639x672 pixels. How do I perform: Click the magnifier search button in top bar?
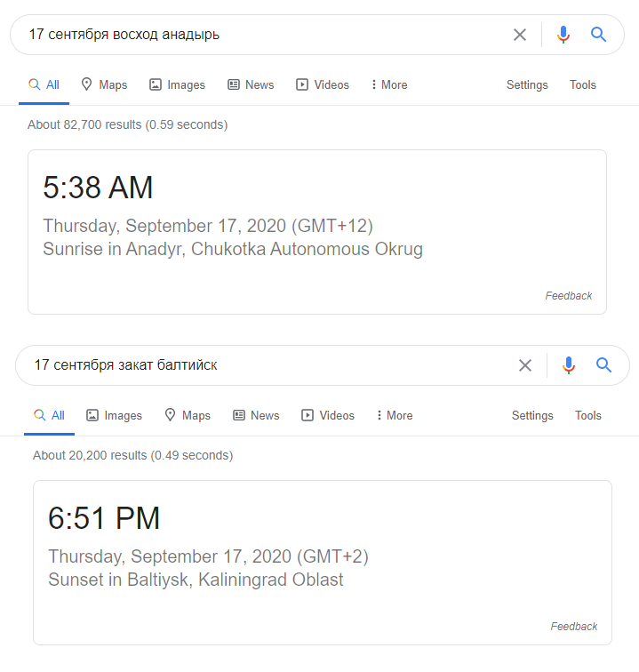(x=599, y=35)
